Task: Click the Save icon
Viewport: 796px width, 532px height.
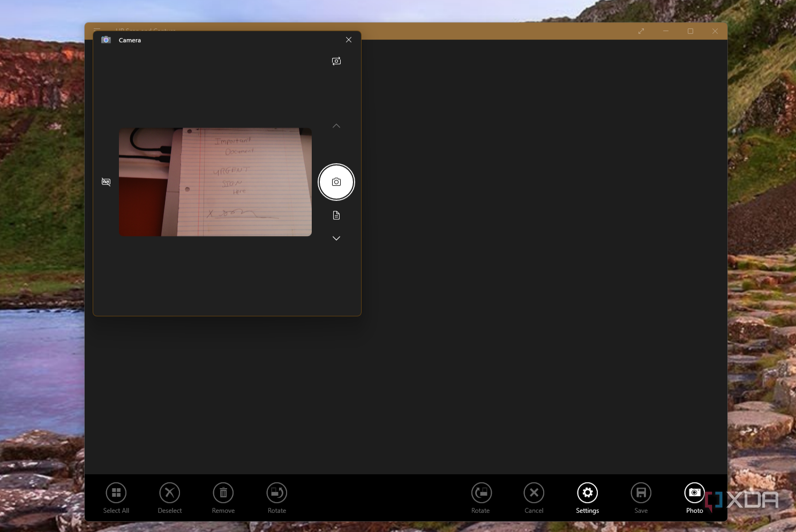Action: [x=641, y=492]
